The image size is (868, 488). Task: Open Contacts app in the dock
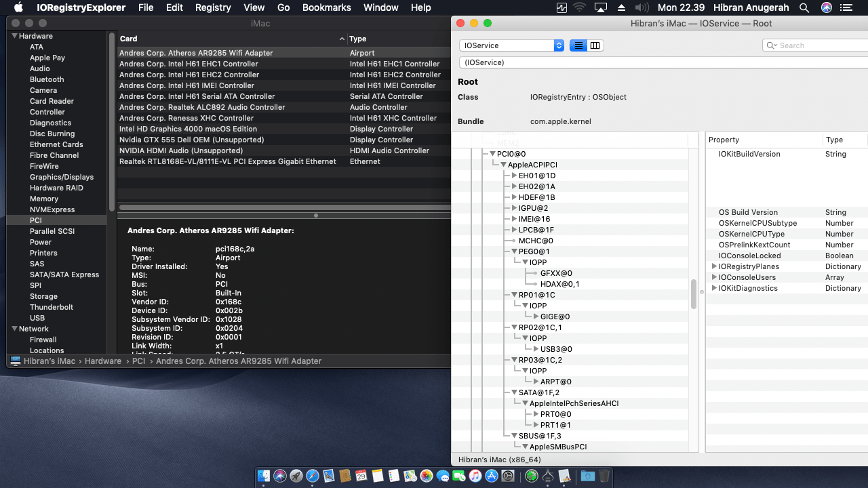tap(345, 476)
